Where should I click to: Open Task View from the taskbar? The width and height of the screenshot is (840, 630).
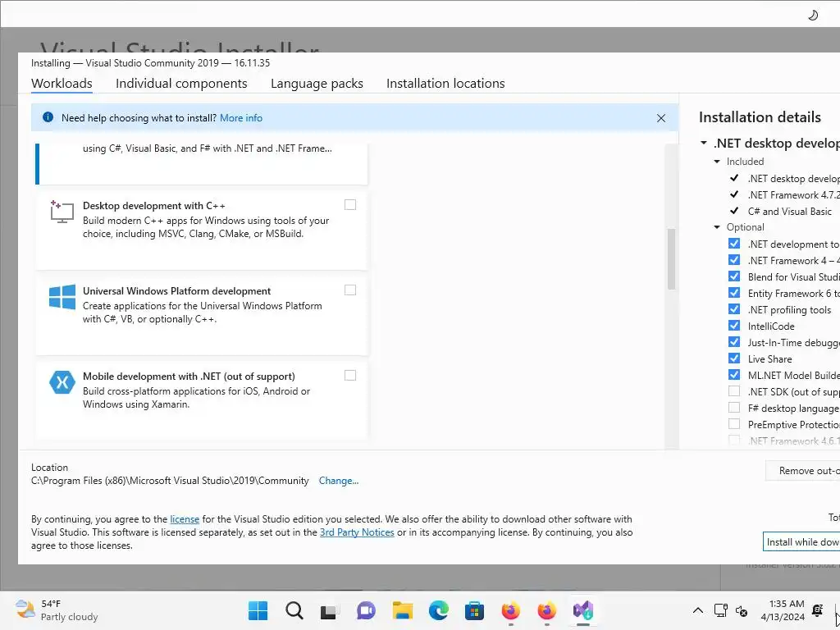[x=329, y=610]
